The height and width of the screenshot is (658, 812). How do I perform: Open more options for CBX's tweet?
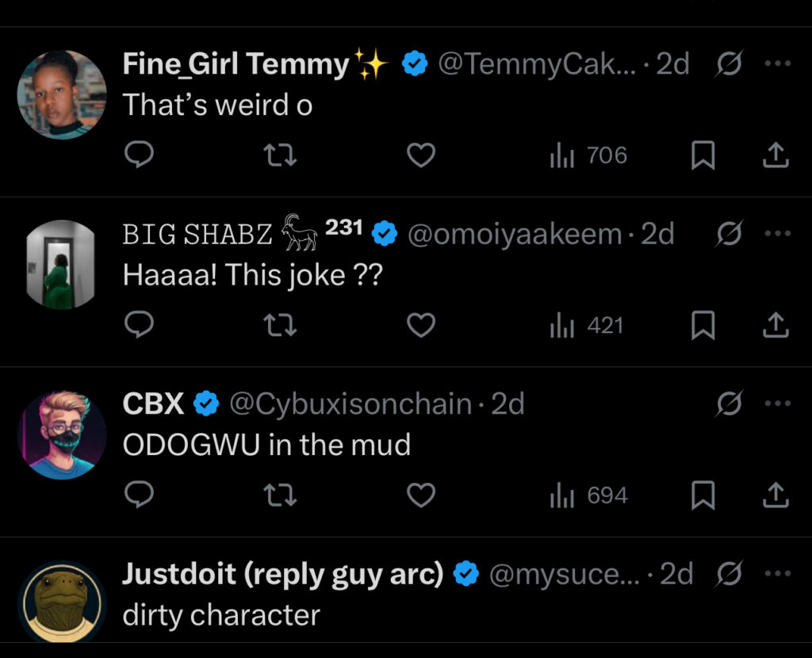pos(777,404)
